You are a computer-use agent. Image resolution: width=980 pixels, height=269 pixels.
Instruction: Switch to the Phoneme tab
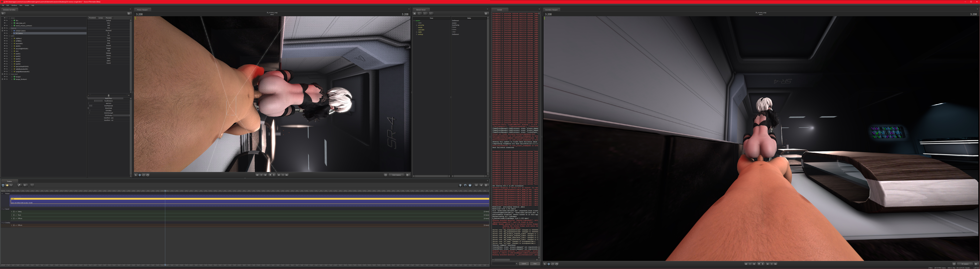pos(109,18)
